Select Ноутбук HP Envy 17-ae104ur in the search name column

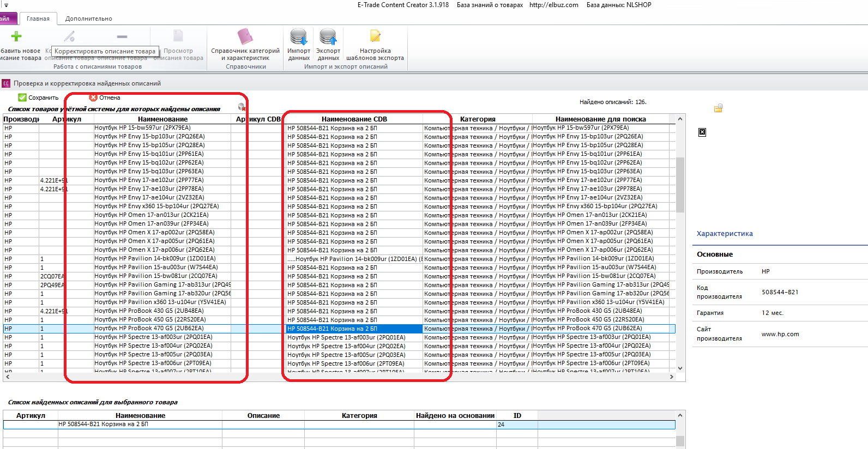coord(601,198)
